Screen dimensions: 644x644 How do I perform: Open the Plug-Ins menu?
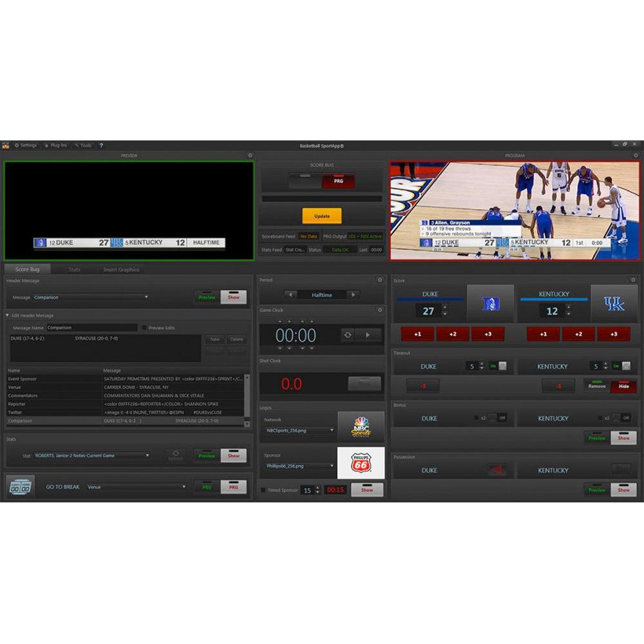pos(55,146)
